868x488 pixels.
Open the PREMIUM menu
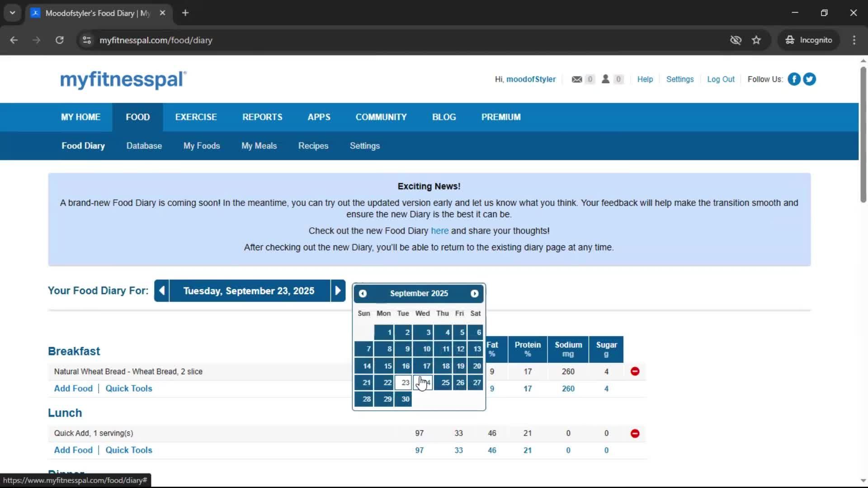coord(501,117)
